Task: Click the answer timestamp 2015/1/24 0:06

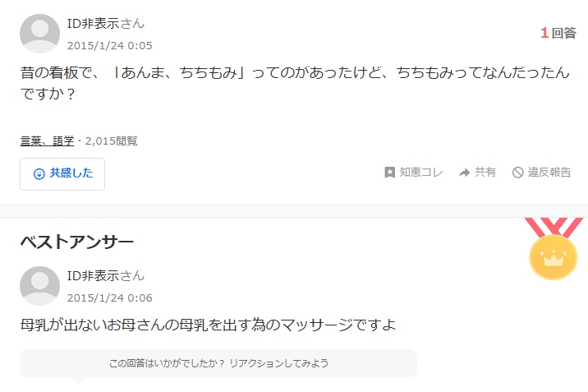Action: pyautogui.click(x=110, y=297)
